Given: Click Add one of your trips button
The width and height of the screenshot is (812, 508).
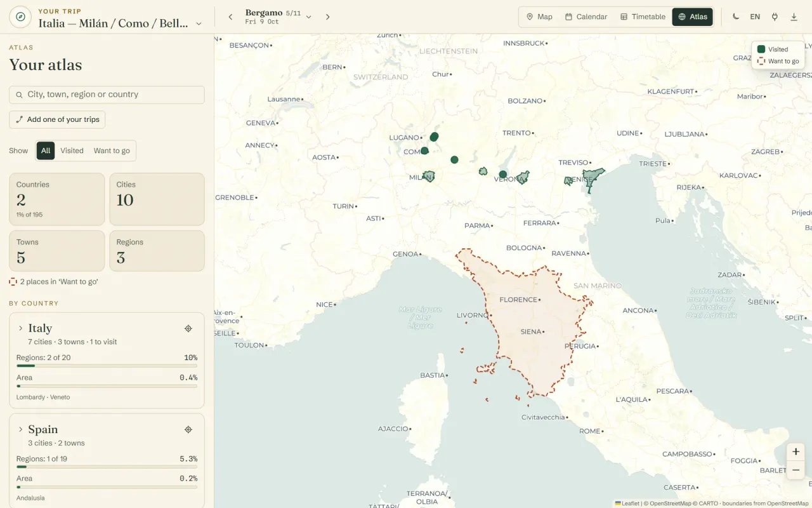Looking at the screenshot, I should [57, 119].
